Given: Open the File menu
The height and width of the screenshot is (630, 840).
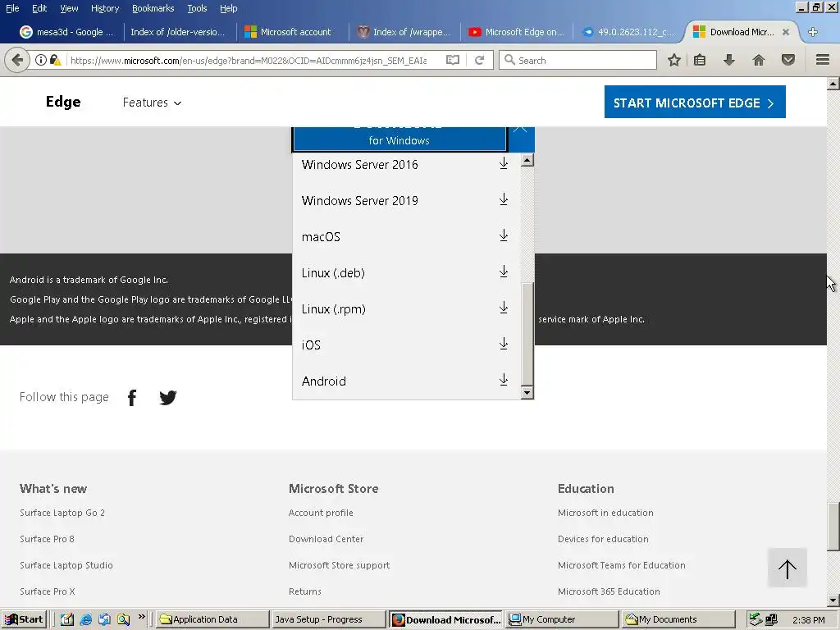Looking at the screenshot, I should coord(12,8).
